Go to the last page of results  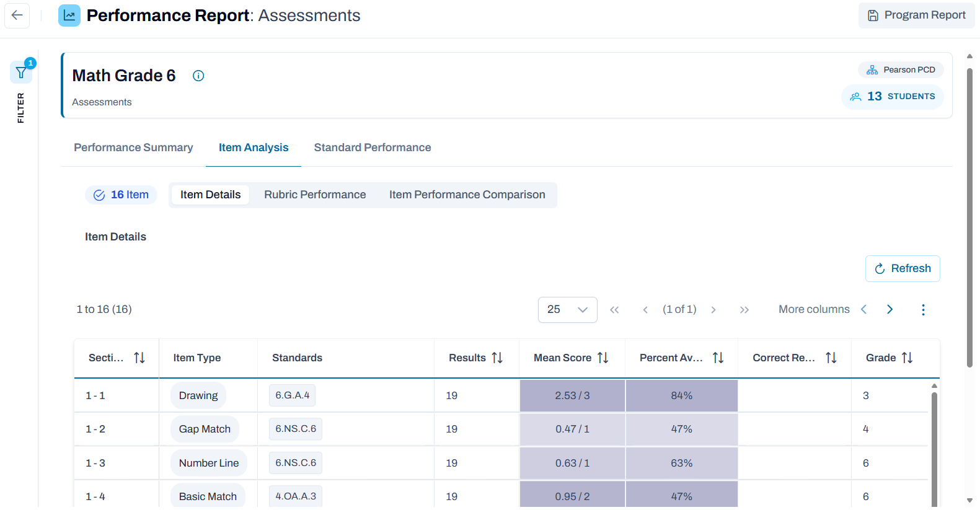(x=744, y=310)
